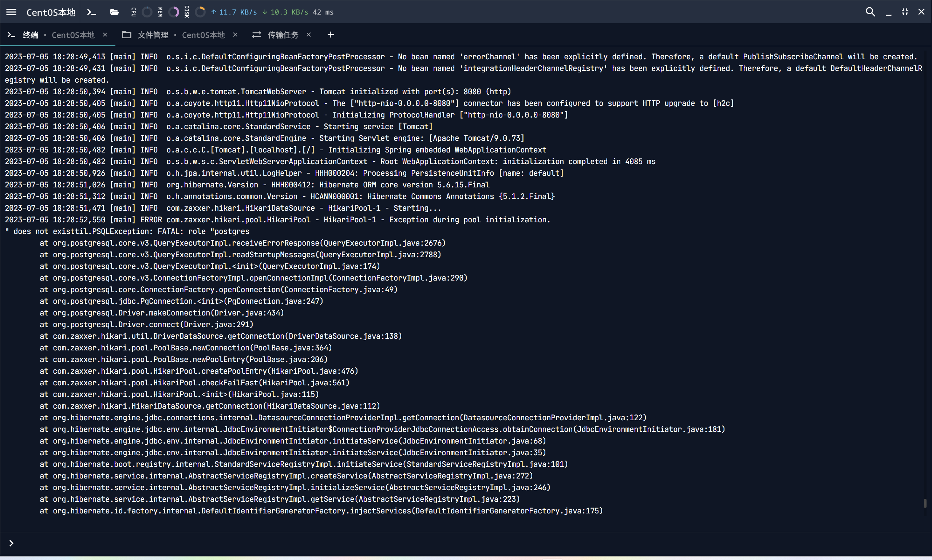Screen dimensions: 932x560
Task: Click the CPU usage gauge
Action: (147, 12)
